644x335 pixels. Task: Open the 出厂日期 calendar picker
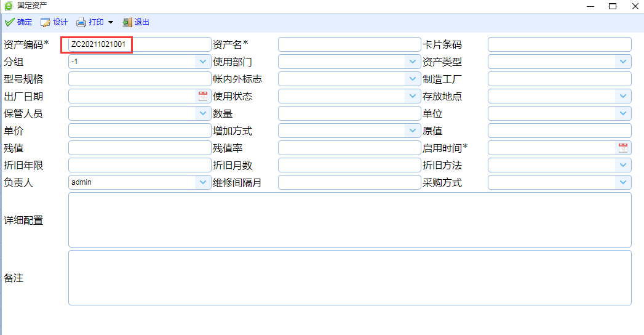(203, 96)
